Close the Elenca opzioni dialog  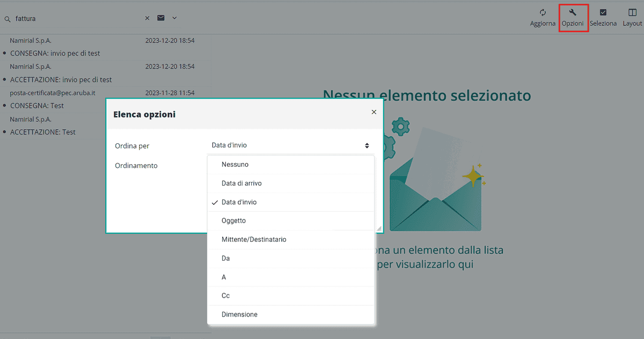tap(374, 112)
